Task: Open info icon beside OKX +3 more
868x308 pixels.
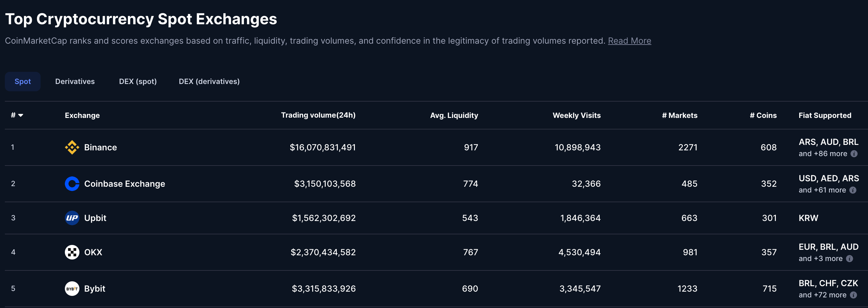Action: pos(850,259)
